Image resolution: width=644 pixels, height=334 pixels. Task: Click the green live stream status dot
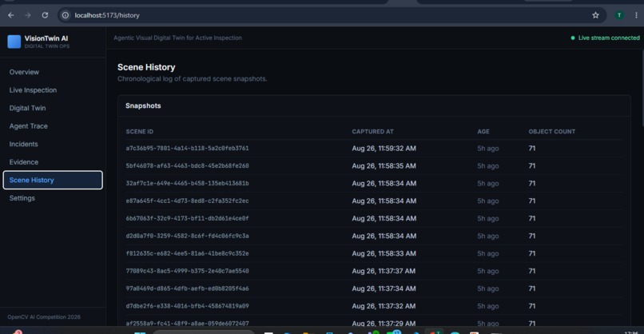coord(573,38)
